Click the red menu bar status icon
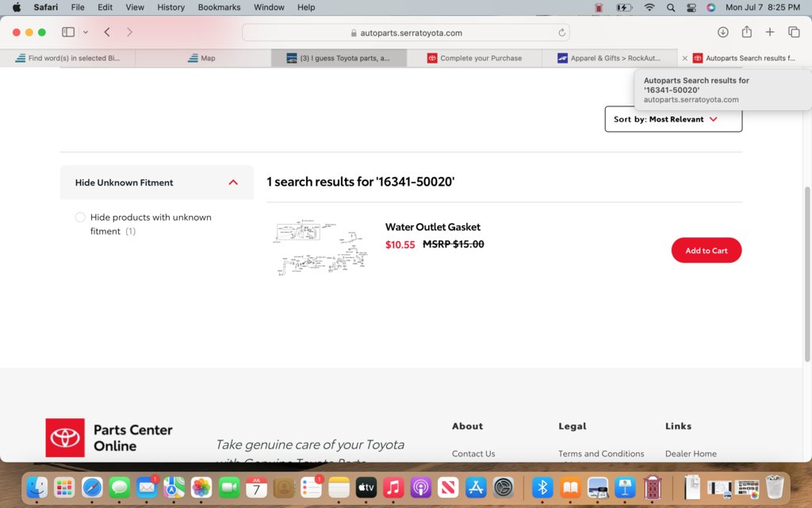 tap(599, 7)
